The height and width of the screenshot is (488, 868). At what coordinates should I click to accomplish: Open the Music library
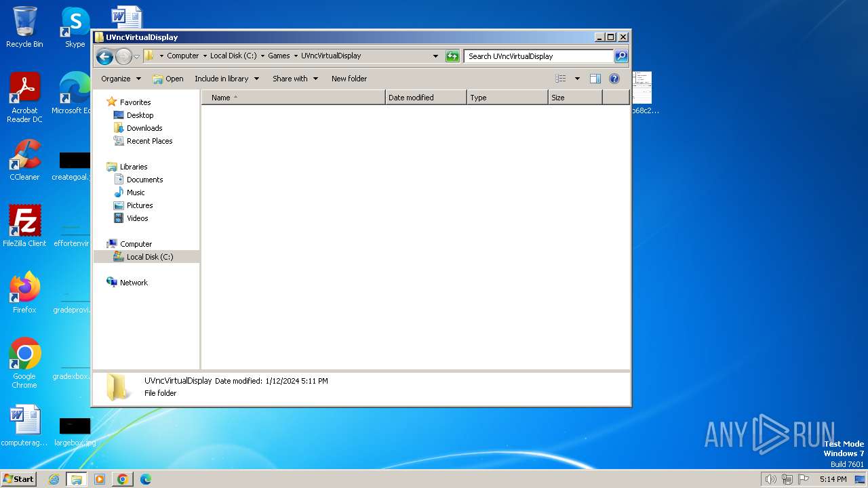coord(136,192)
